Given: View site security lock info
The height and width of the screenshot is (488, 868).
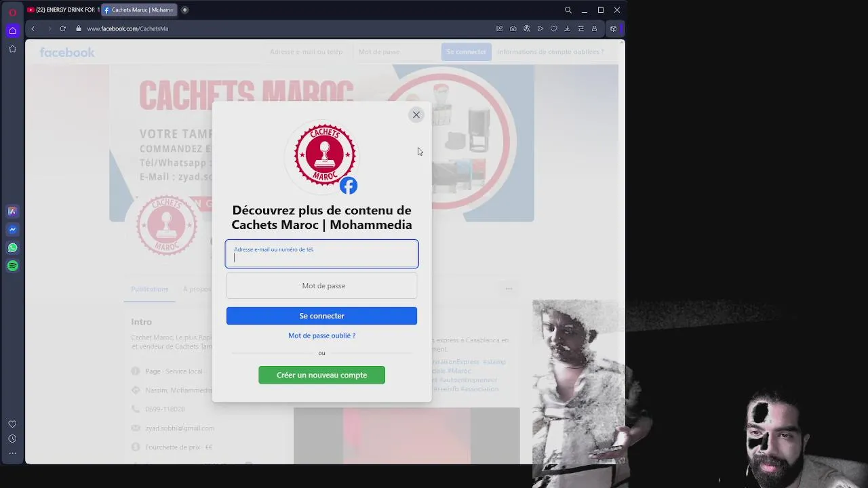Looking at the screenshot, I should [x=79, y=28].
